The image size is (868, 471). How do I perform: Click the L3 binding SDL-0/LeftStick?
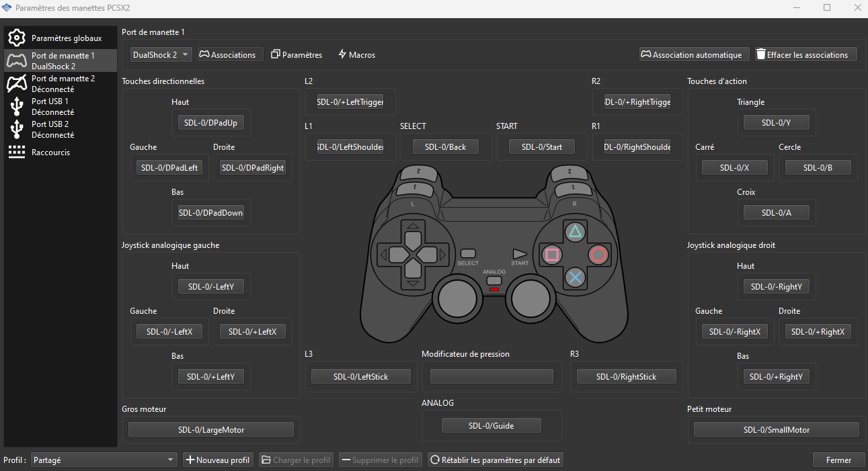coord(360,377)
